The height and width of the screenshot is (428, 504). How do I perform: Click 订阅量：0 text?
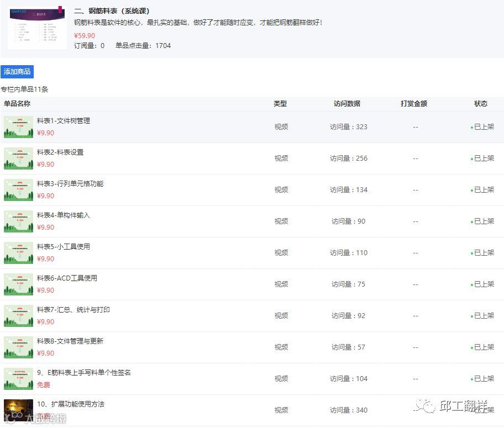(x=90, y=46)
